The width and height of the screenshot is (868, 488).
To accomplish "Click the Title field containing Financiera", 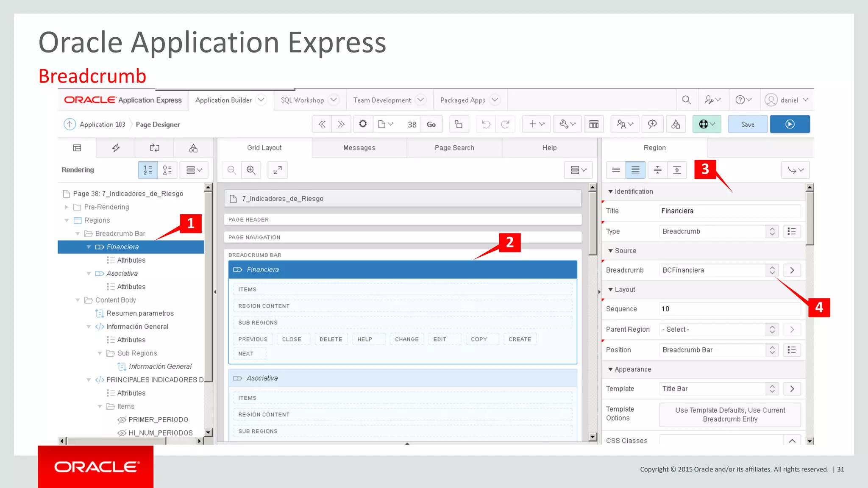I will point(730,211).
